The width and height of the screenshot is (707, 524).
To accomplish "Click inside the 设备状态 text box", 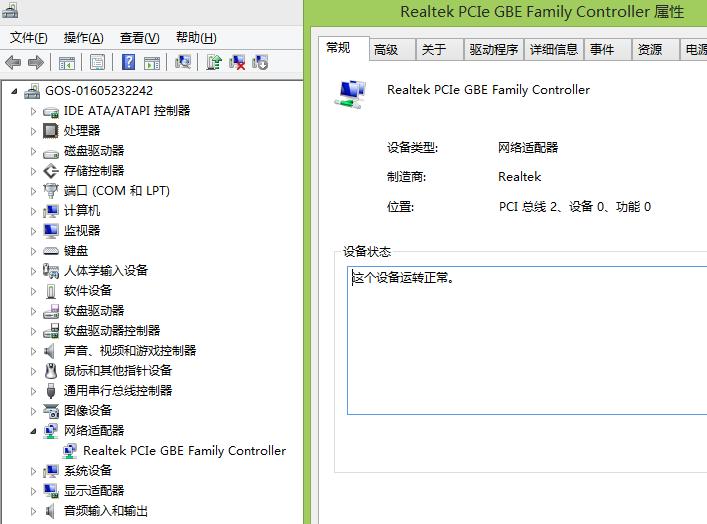I will [527, 340].
